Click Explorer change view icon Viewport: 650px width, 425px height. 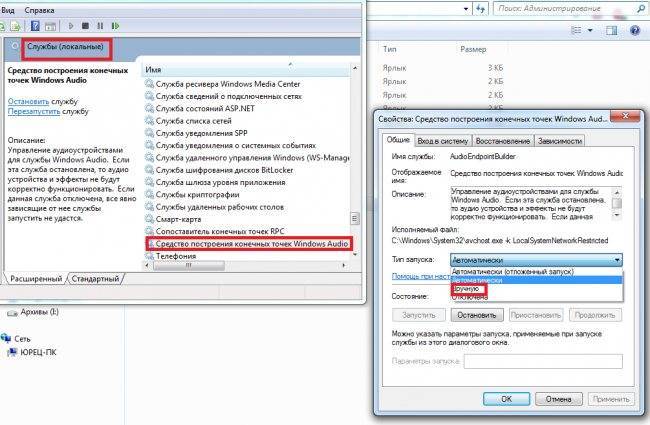click(x=577, y=30)
